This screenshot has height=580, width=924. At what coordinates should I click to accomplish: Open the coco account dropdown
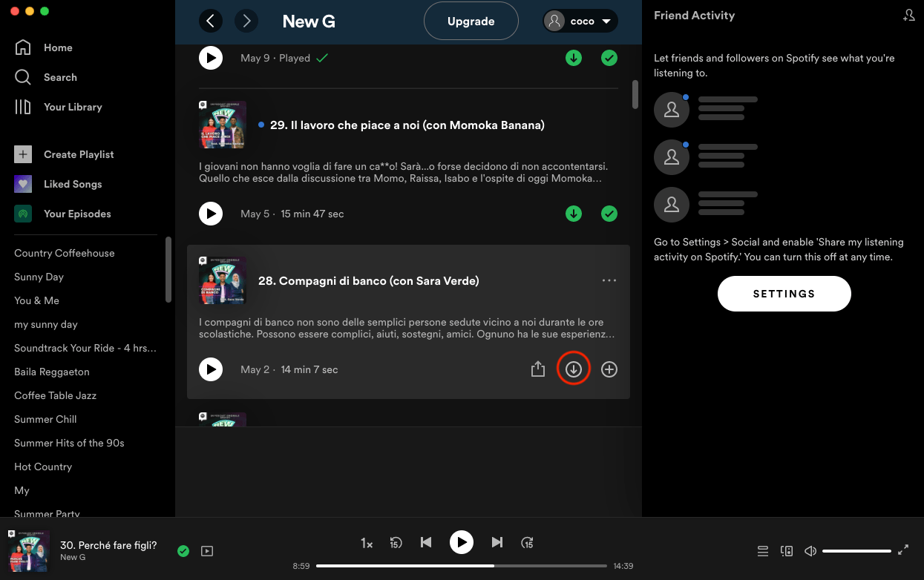(581, 22)
